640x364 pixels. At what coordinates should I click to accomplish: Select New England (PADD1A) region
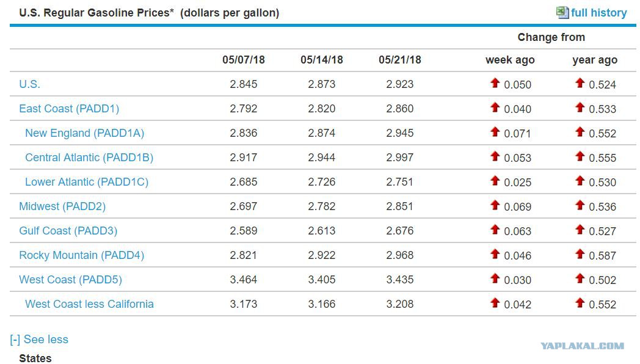(84, 133)
